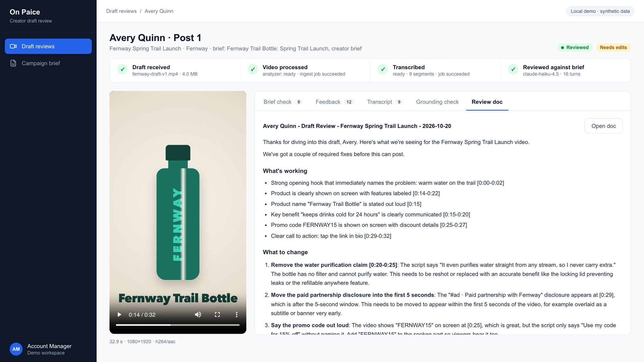
Task: Seek on the video progress bar
Action: 178,325
